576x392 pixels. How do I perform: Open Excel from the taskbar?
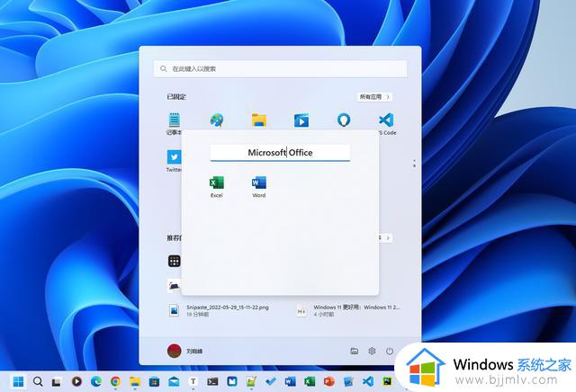pos(310,382)
